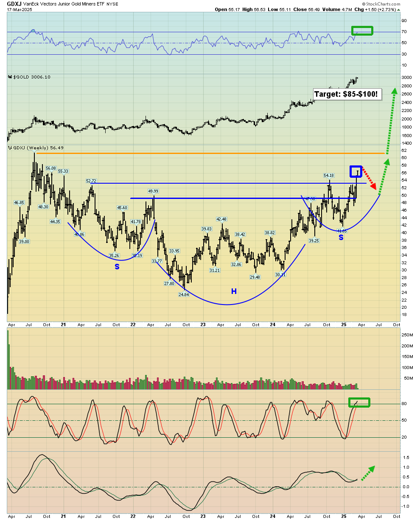Select the 'VanEck Vectors Junior Gold Miners ETF' title
This screenshot has height=520, width=420.
(64, 3)
